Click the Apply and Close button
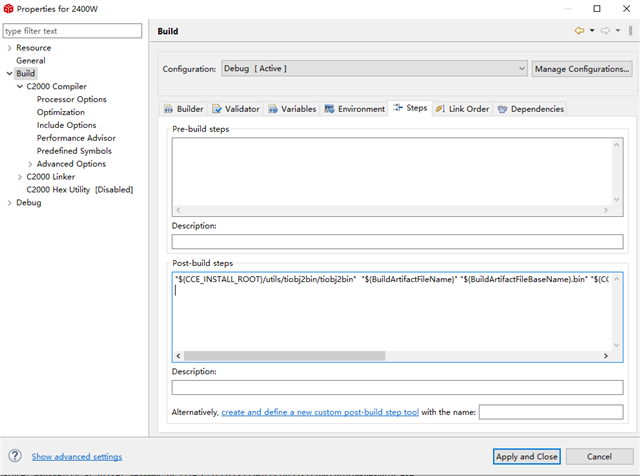 tap(527, 456)
